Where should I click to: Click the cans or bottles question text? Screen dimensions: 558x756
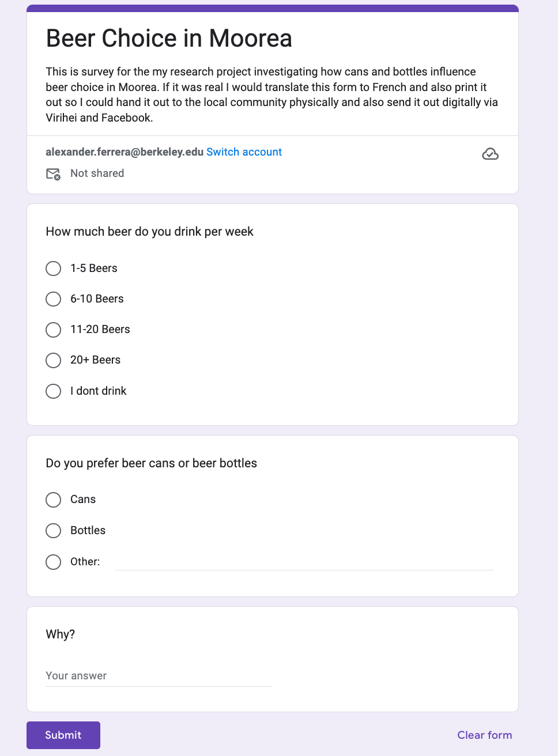coord(152,463)
